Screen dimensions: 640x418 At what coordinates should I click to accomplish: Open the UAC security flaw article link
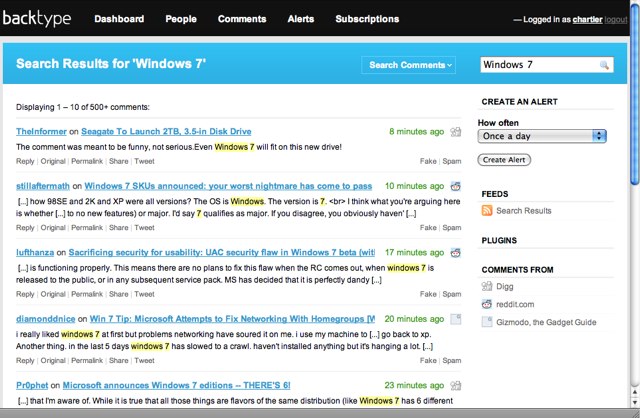point(222,253)
